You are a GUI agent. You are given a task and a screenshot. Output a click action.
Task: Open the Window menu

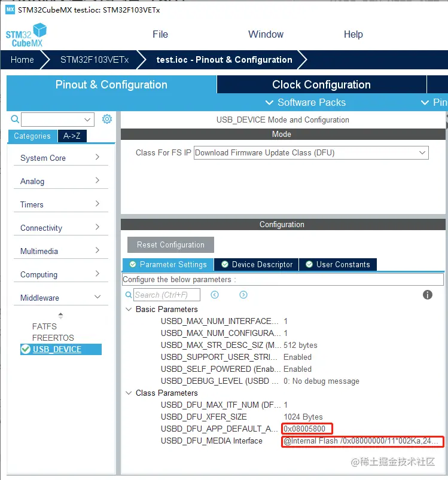(x=266, y=34)
